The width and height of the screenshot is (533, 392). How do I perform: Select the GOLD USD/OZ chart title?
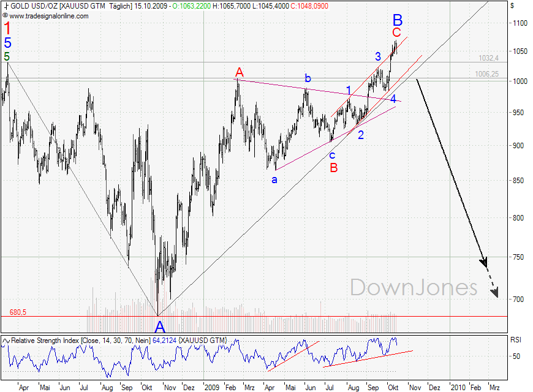(x=34, y=6)
